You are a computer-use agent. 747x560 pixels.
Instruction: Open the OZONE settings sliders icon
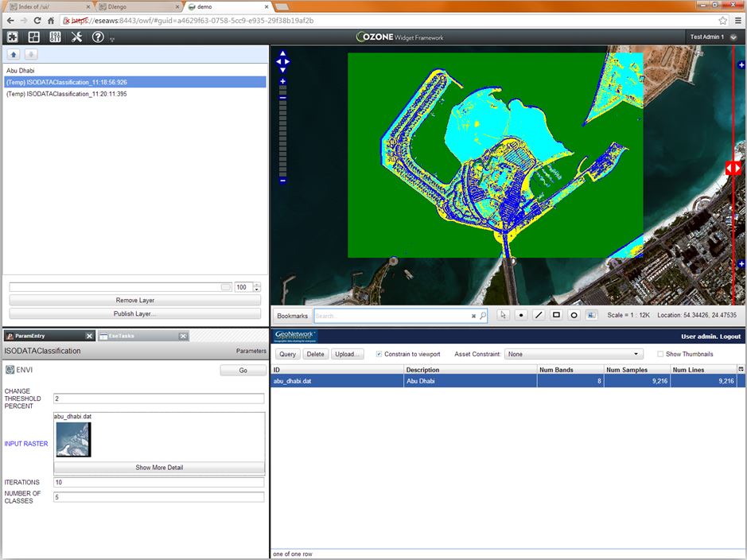(x=55, y=37)
